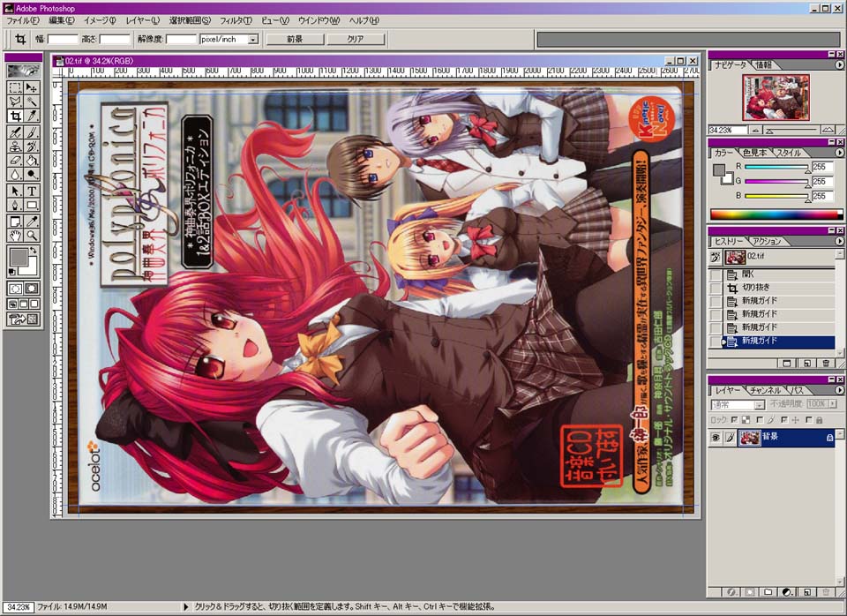Click the クリア button in options bar
847x616 pixels.
[356, 40]
